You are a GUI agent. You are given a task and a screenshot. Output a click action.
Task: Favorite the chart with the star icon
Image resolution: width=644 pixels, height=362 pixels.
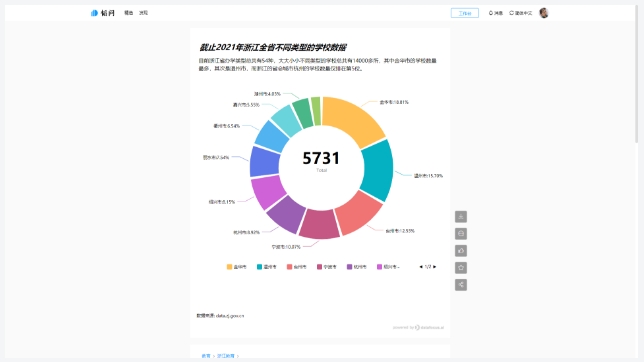tap(461, 268)
